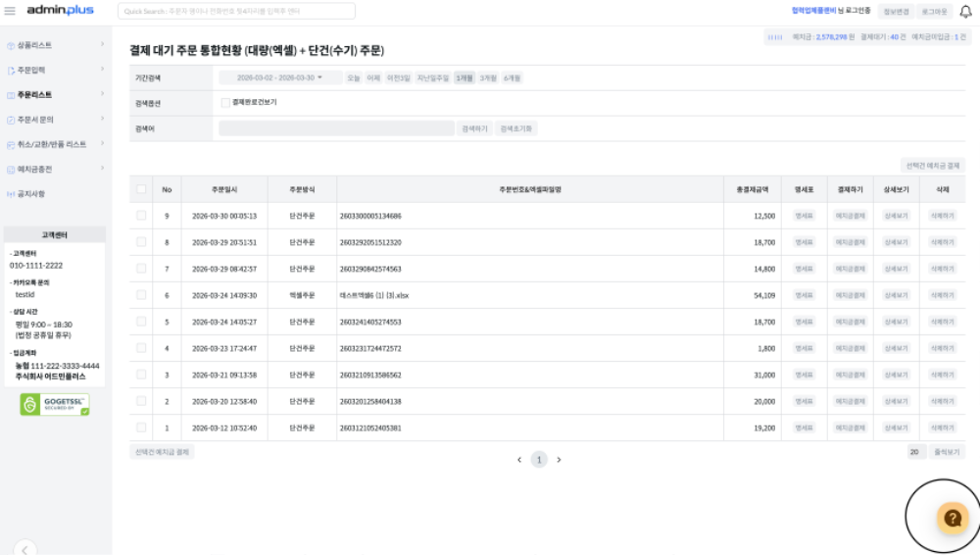Click the 예치금 2,578,298 원 balance

[823, 37]
